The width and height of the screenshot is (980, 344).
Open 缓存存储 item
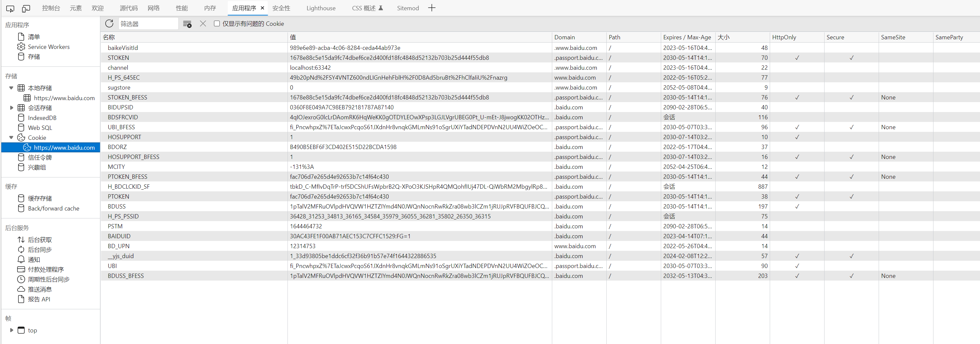40,198
